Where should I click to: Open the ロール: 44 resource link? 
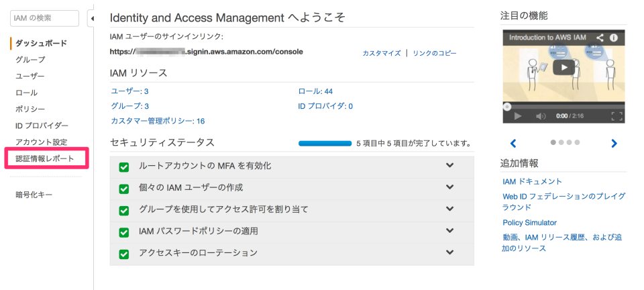pyautogui.click(x=315, y=91)
